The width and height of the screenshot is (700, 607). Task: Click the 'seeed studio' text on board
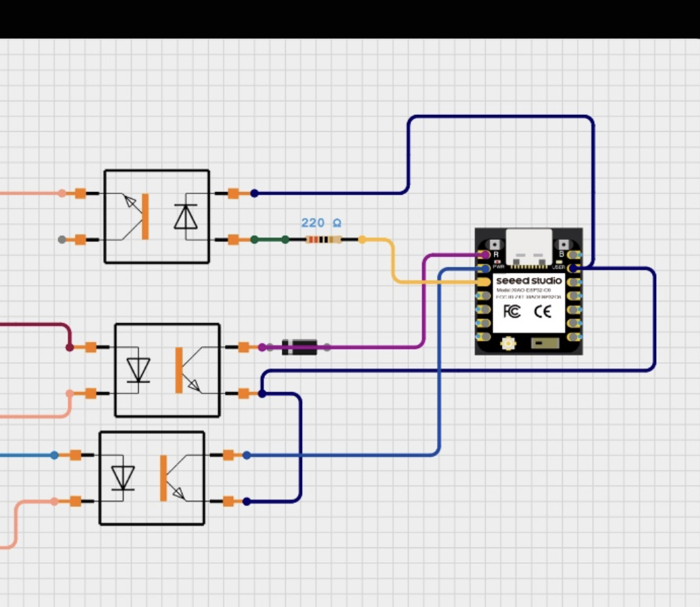click(528, 281)
